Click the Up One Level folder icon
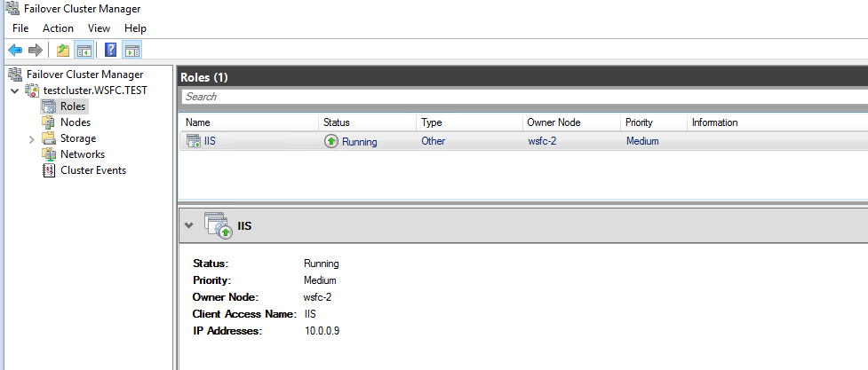Viewport: 868px width, 370px height. [63, 50]
